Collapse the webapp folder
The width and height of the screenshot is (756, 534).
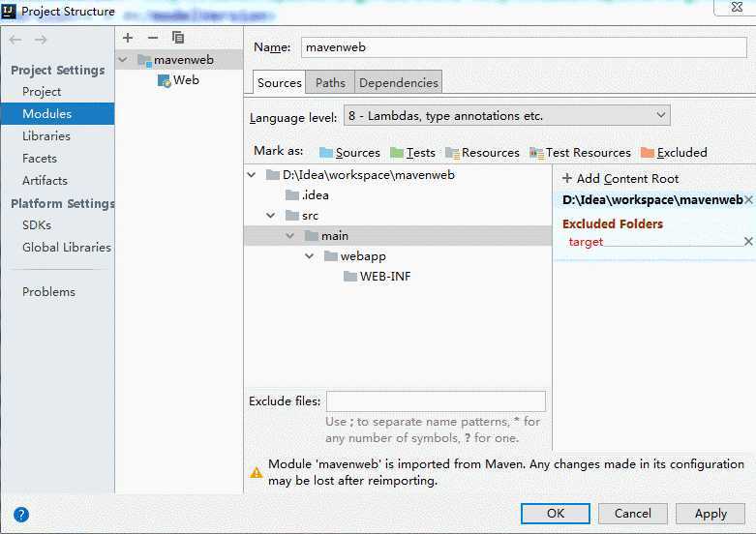[x=309, y=256]
